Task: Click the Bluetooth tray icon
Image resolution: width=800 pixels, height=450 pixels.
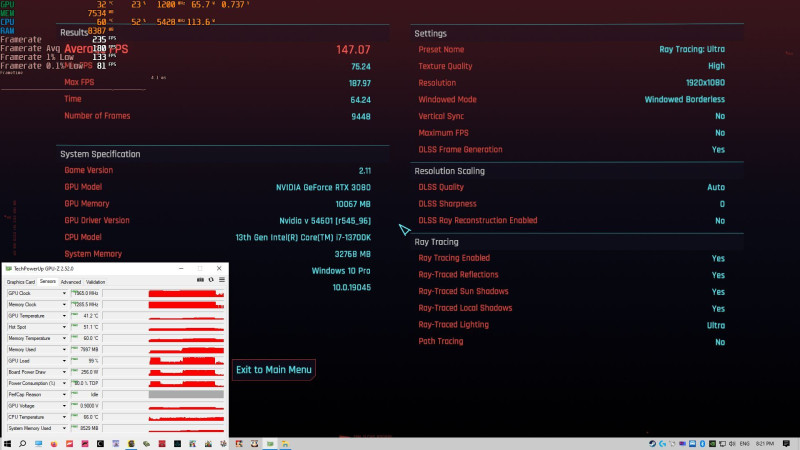Action: pyautogui.click(x=703, y=444)
